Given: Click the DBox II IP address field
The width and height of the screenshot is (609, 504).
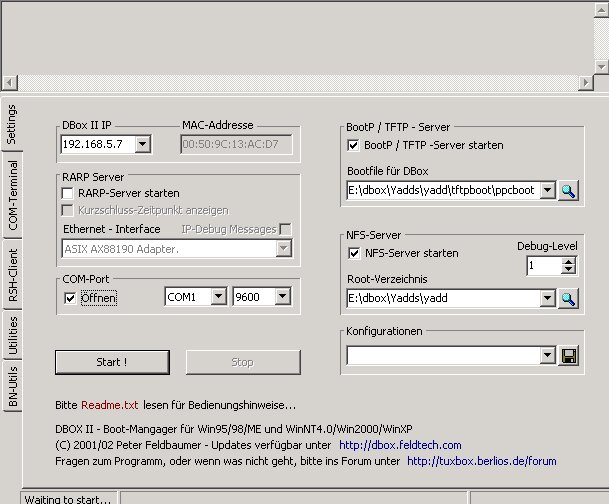Looking at the screenshot, I should pos(98,144).
